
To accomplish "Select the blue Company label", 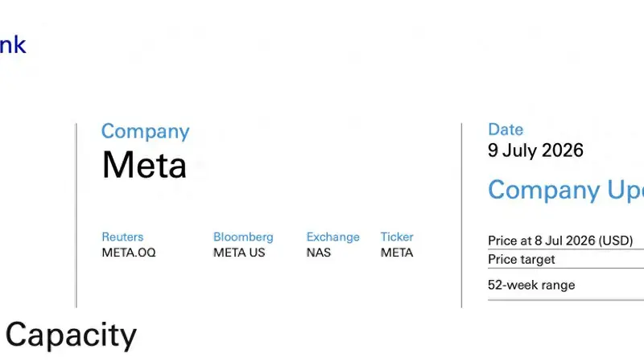I will click(146, 131).
